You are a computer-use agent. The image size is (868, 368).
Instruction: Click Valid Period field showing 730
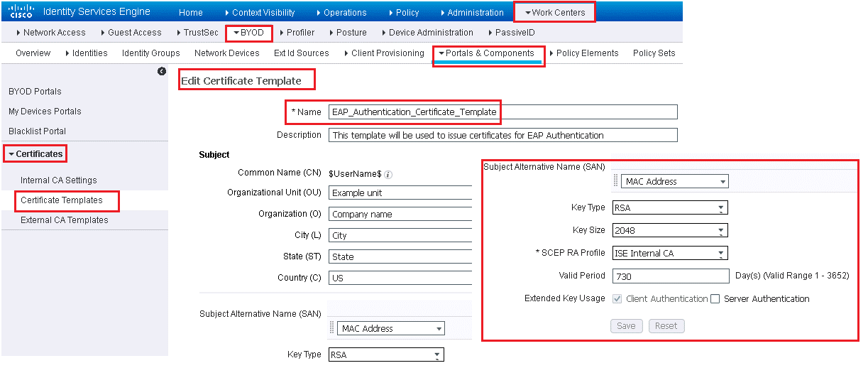(671, 276)
